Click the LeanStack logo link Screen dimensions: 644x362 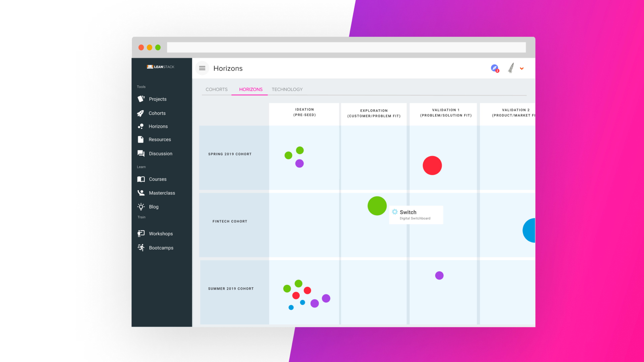(x=161, y=67)
